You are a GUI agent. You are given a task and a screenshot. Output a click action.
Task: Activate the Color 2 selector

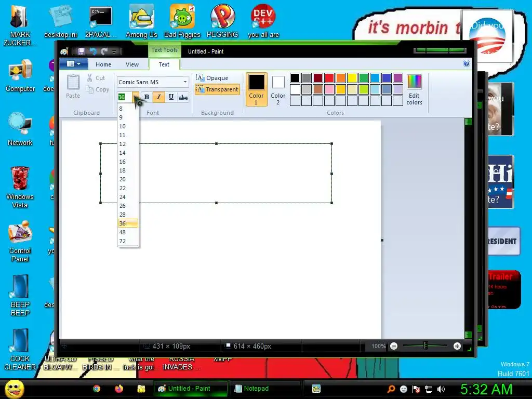point(278,89)
